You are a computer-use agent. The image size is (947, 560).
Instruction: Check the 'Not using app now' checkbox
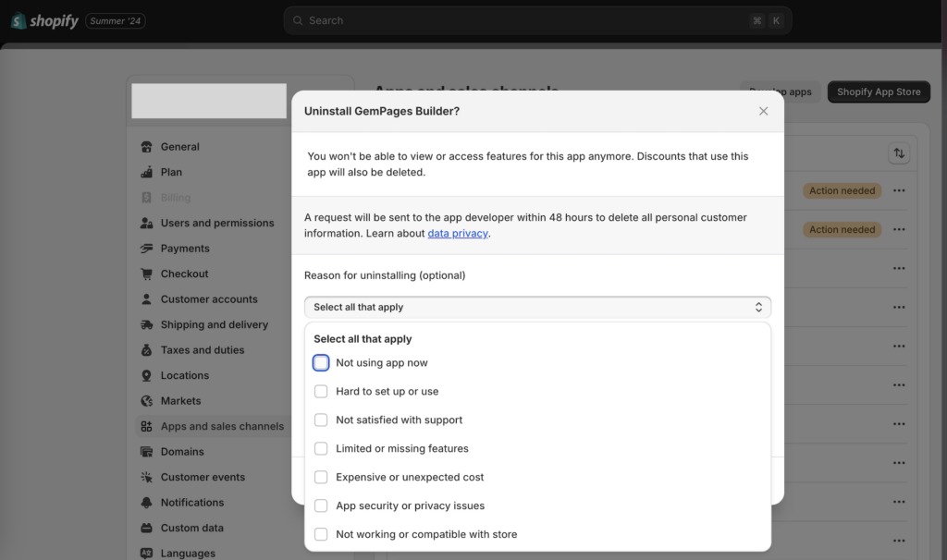pyautogui.click(x=321, y=363)
